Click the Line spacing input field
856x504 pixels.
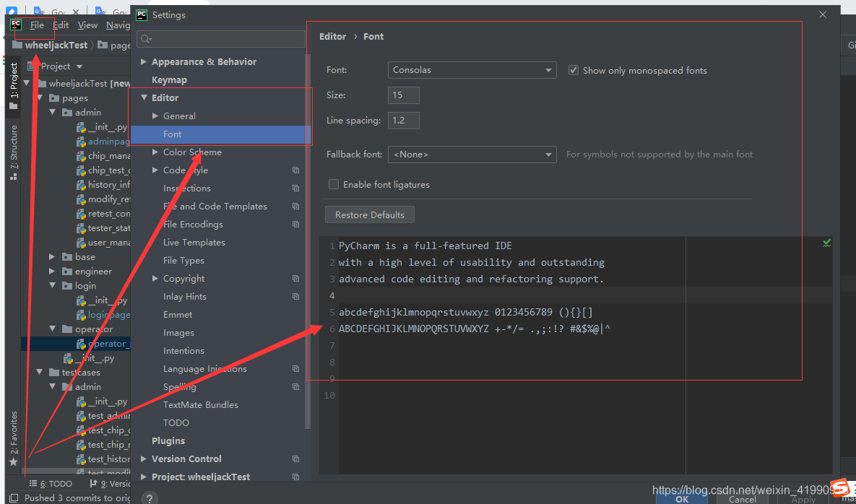pyautogui.click(x=403, y=121)
